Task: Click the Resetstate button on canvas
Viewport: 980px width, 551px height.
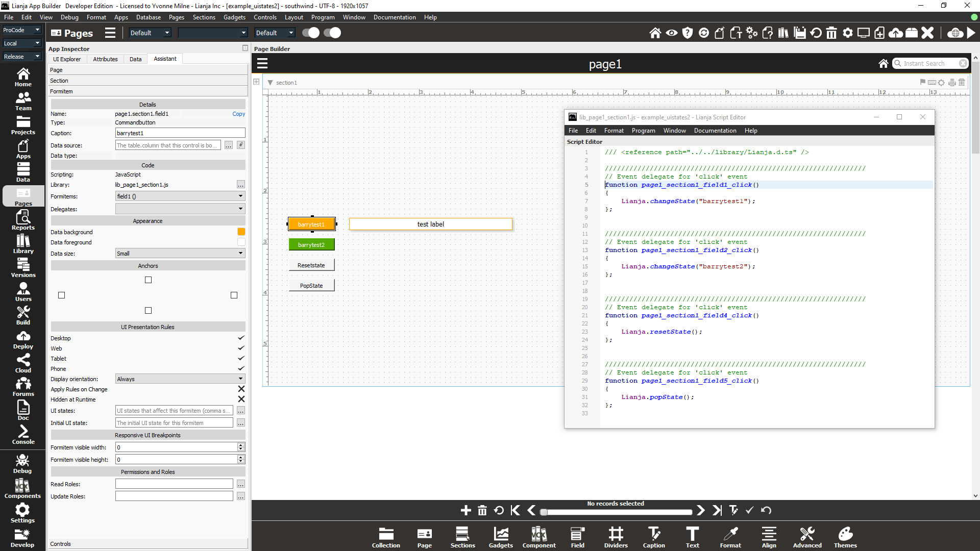Action: [x=311, y=265]
